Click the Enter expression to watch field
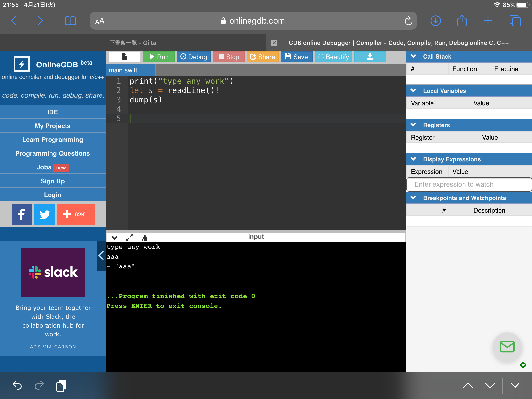Viewport: 532px width, 399px height. point(469,184)
